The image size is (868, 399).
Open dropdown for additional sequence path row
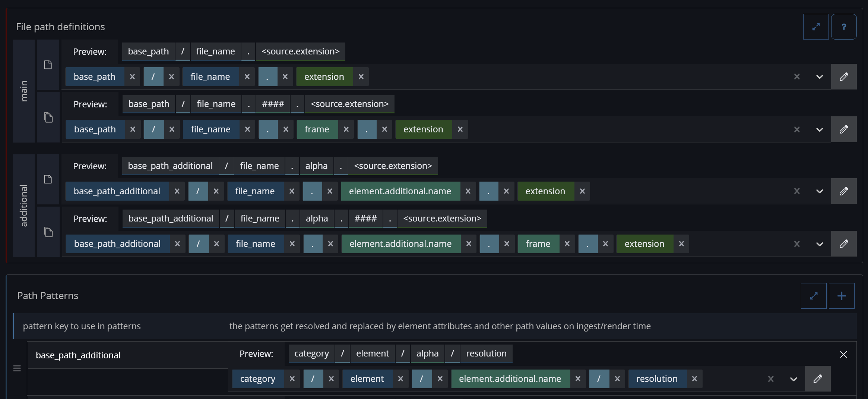pyautogui.click(x=819, y=244)
